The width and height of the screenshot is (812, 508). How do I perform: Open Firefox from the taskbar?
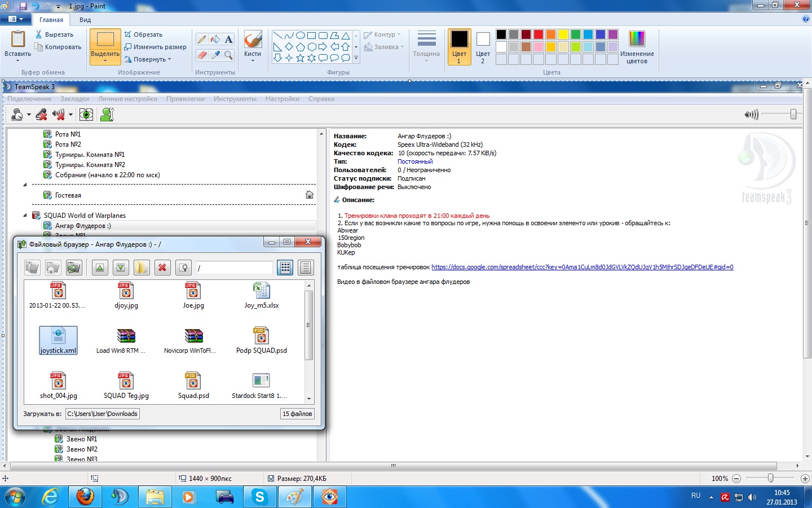pos(85,497)
